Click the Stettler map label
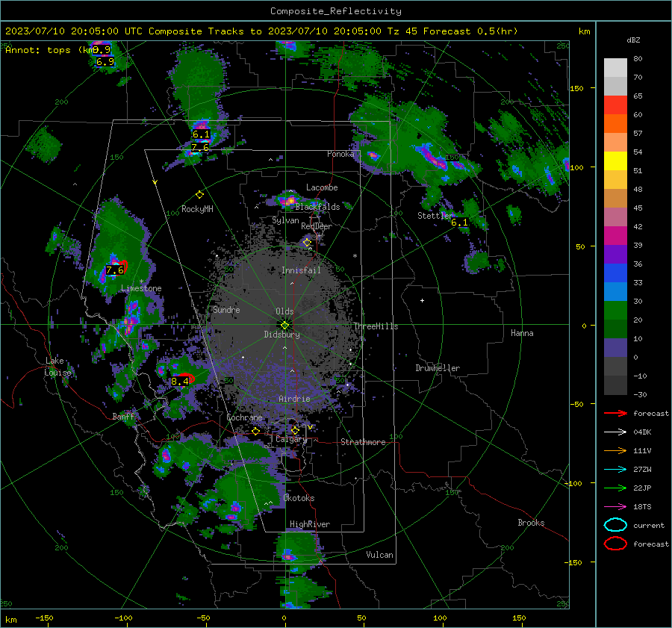 (435, 216)
